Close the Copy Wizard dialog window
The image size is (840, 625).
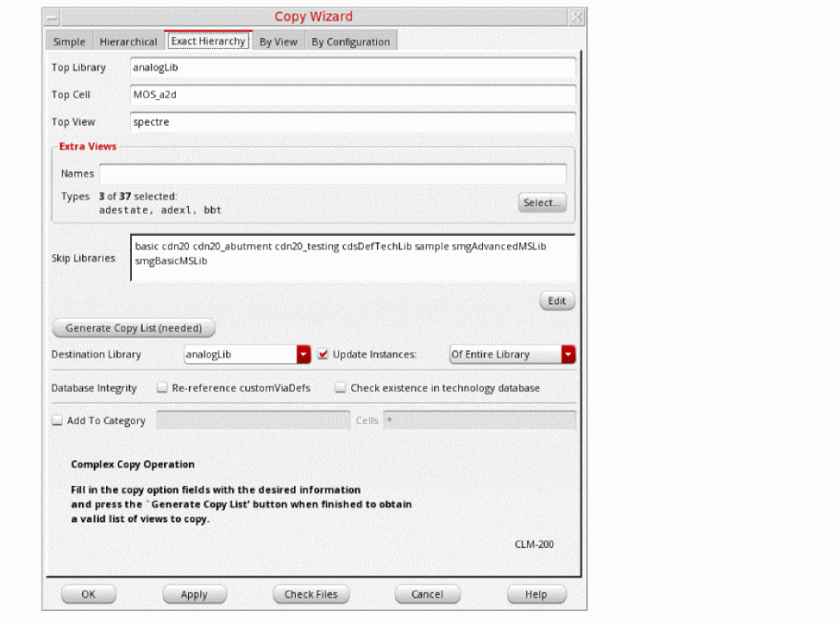577,17
